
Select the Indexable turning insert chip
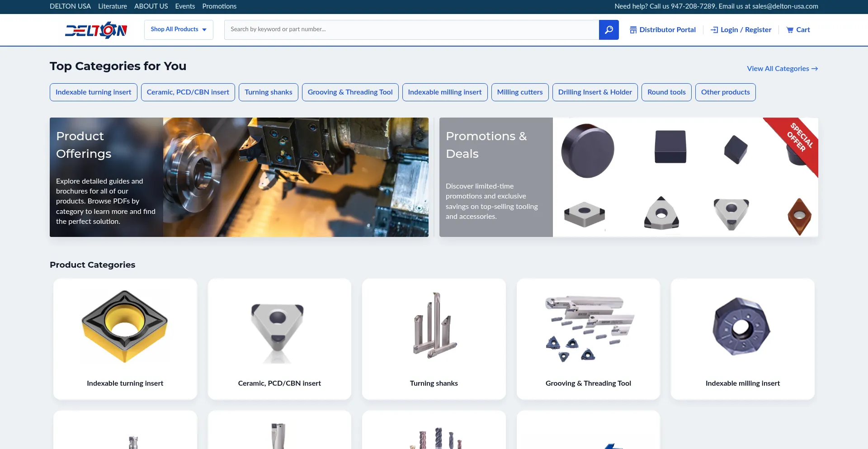click(94, 92)
